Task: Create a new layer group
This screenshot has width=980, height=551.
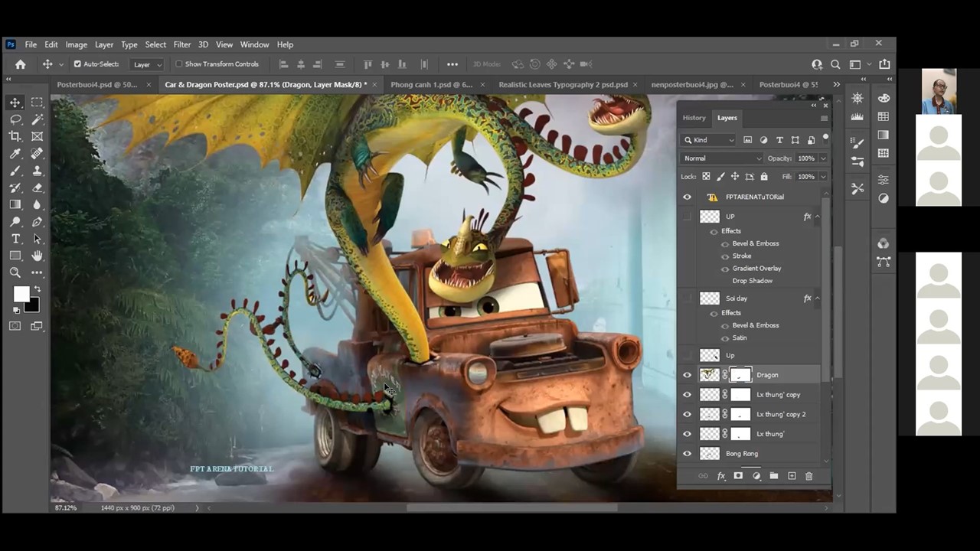Action: pyautogui.click(x=774, y=476)
